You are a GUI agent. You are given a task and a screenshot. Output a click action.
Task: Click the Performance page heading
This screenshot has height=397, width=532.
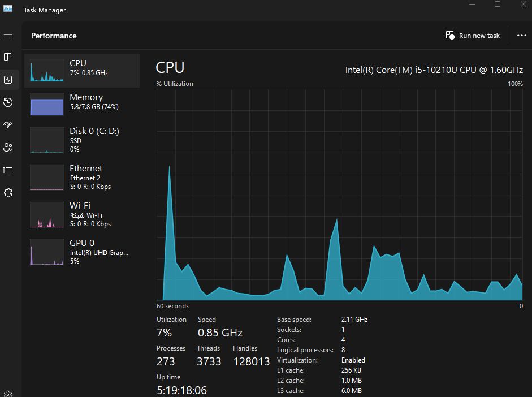coord(54,36)
